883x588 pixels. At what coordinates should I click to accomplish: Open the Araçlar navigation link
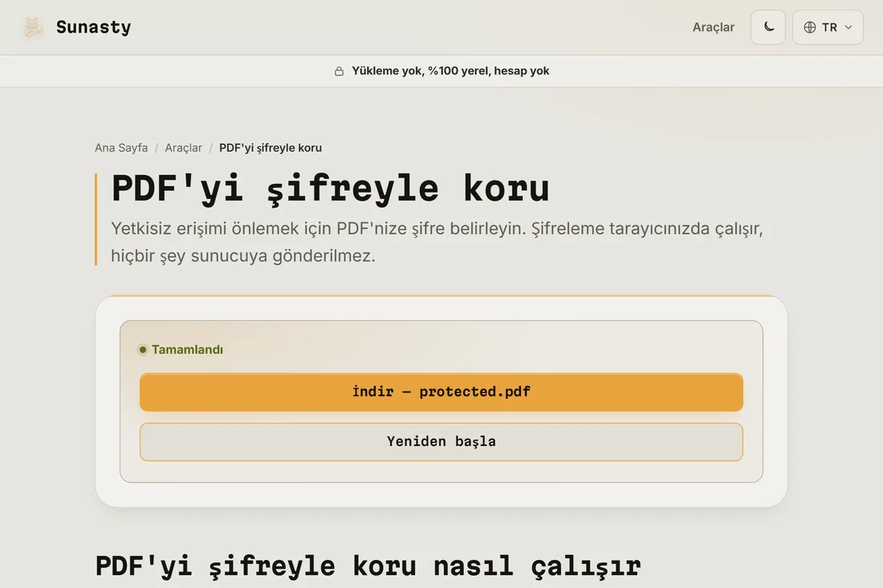[x=713, y=27]
